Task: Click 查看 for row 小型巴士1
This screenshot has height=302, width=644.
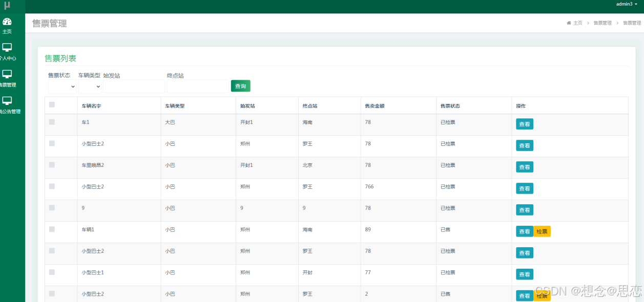Action: click(x=525, y=274)
